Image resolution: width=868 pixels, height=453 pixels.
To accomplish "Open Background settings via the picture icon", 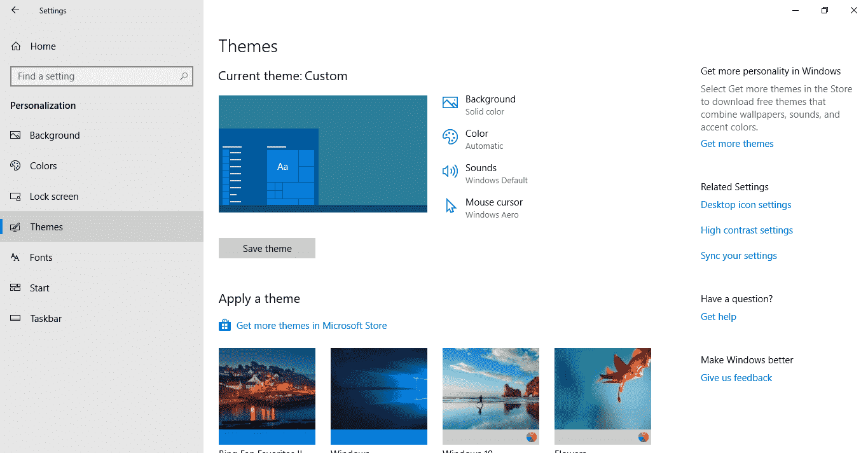I will (450, 102).
